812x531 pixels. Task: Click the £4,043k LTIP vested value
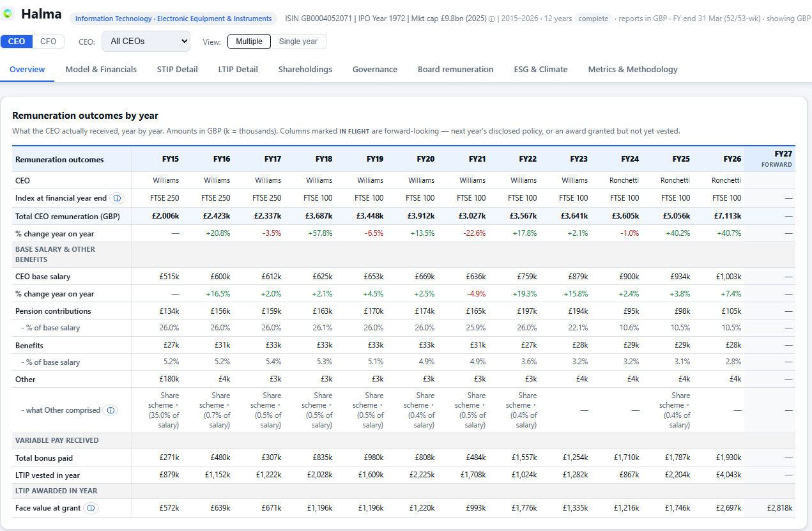(728, 475)
